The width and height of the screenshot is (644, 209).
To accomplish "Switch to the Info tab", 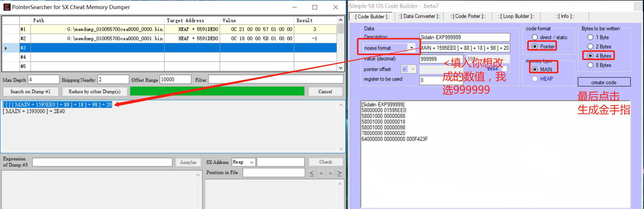I will pyautogui.click(x=565, y=16).
